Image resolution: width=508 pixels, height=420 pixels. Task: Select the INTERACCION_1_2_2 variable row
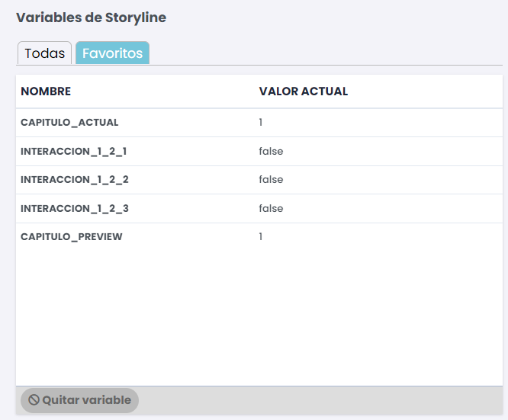pos(259,180)
